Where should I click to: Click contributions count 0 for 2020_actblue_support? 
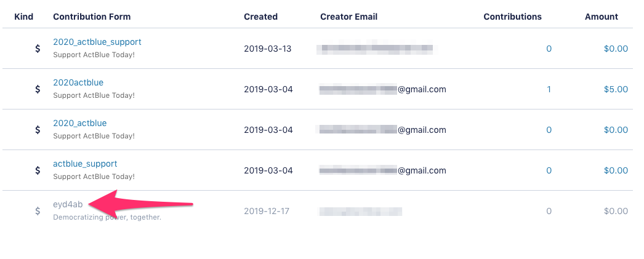coord(549,49)
